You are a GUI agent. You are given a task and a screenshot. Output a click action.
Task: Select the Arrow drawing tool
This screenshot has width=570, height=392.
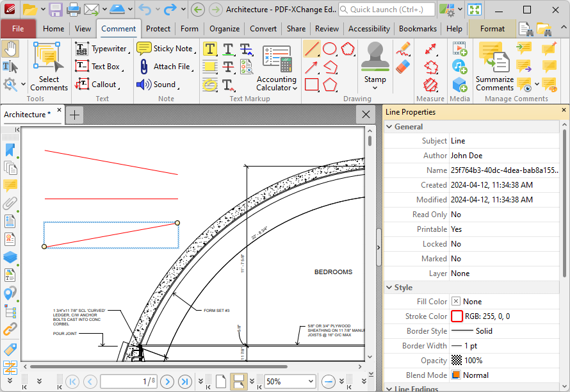(312, 67)
